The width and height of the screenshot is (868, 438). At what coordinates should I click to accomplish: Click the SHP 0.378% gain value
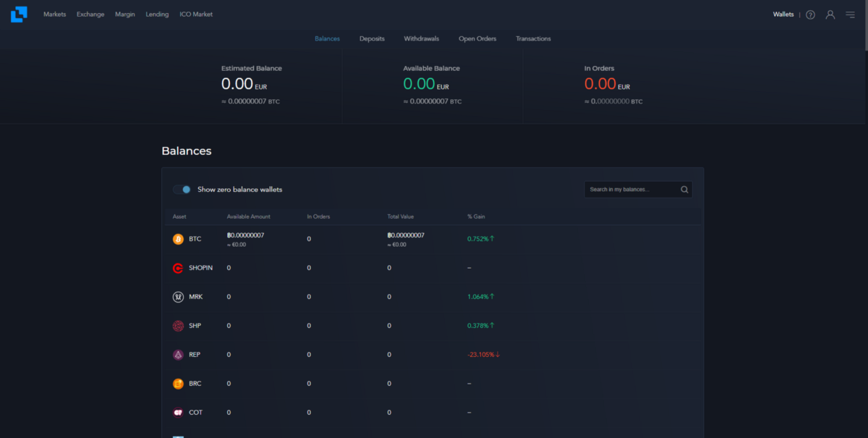481,326
